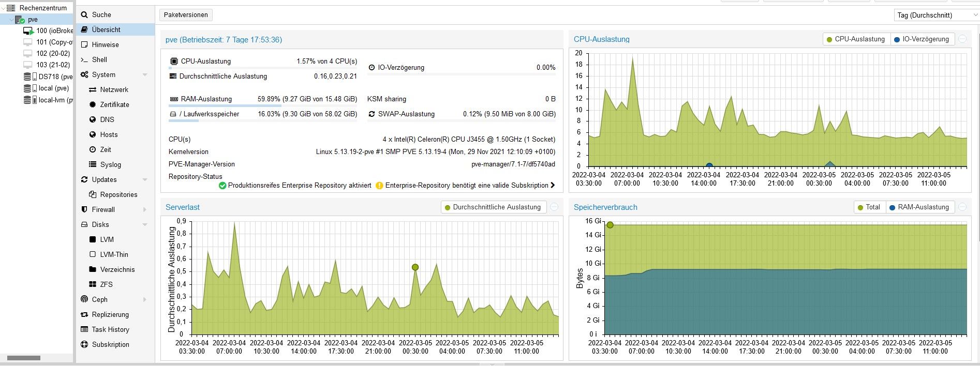Select the Netzwerk icon under System
The height and width of the screenshot is (366, 980).
93,89
